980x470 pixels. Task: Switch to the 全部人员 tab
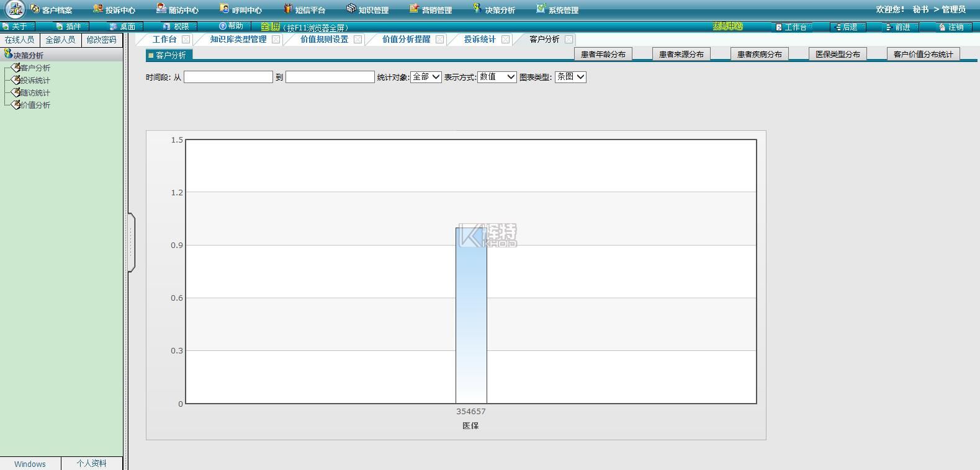pyautogui.click(x=60, y=40)
